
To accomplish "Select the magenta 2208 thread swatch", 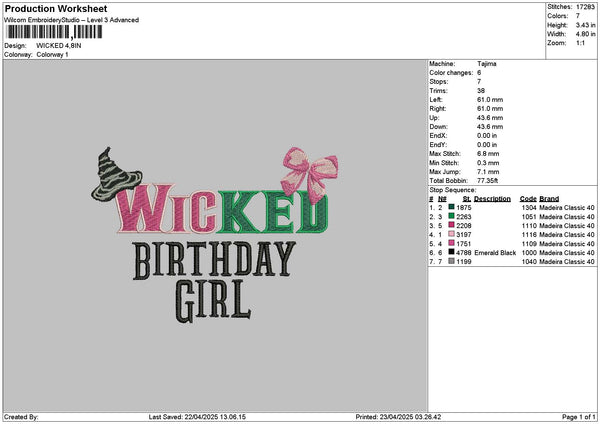I will pyautogui.click(x=451, y=225).
